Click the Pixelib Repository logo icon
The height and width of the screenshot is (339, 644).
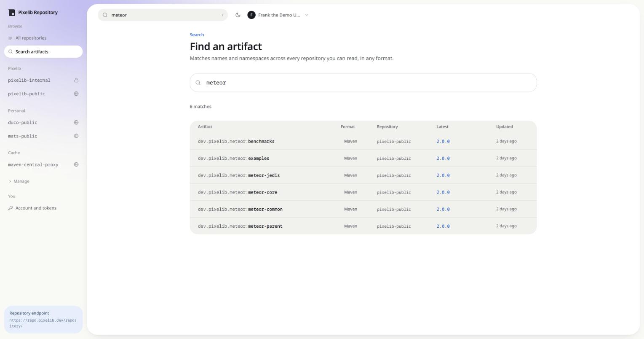pyautogui.click(x=12, y=13)
